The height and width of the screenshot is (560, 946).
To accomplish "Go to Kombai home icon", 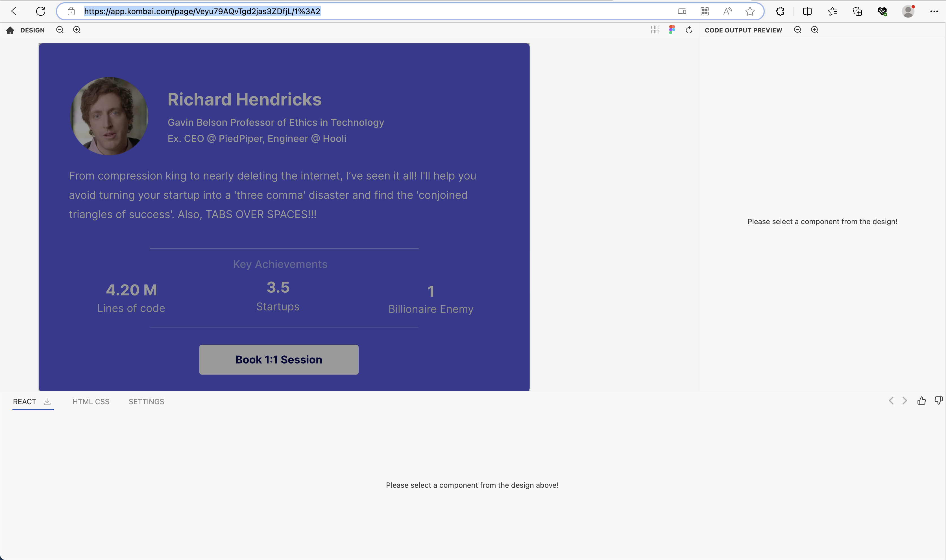I will [10, 30].
